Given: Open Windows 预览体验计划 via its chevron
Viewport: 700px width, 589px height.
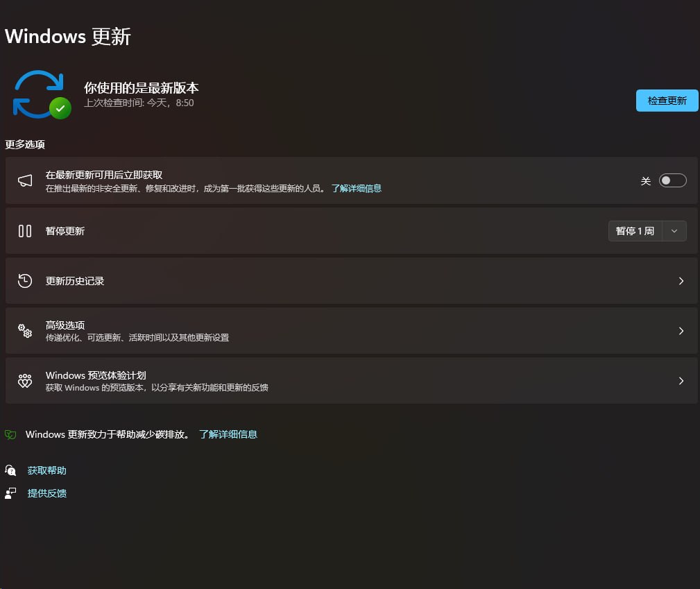Looking at the screenshot, I should click(x=681, y=381).
